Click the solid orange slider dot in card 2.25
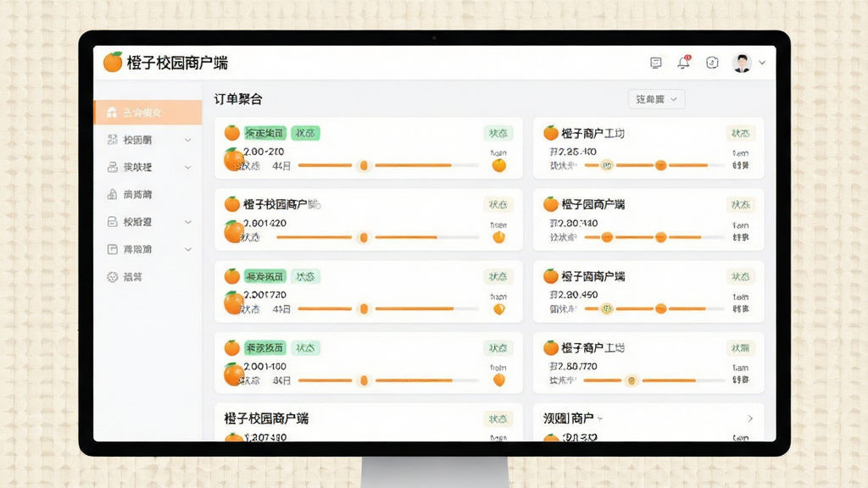868x488 pixels. [x=660, y=165]
